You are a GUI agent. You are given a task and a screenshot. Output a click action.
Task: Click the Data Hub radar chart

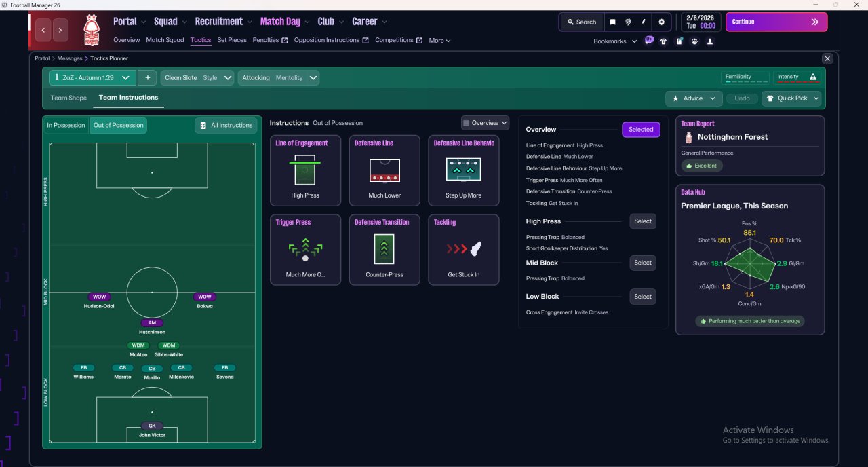tap(750, 265)
